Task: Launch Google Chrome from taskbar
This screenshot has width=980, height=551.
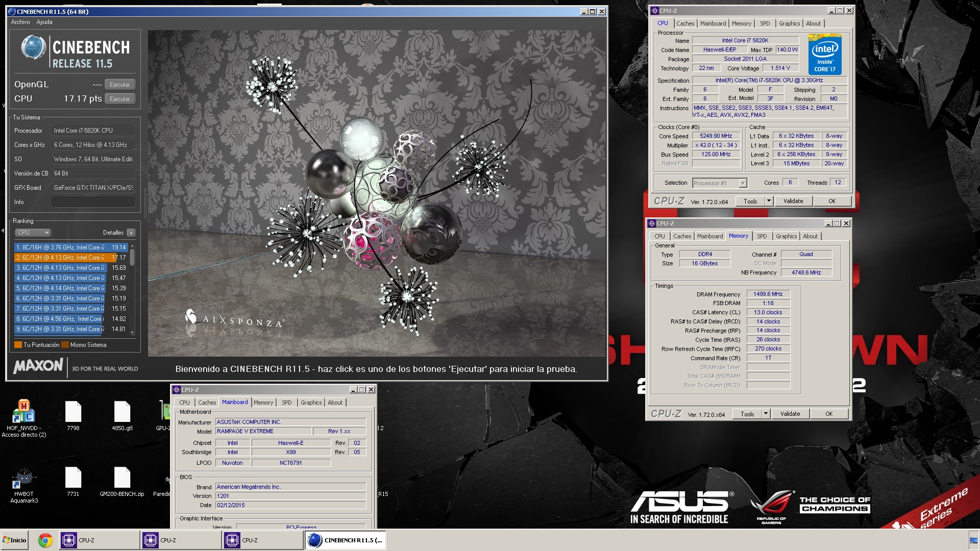Action: (45, 540)
